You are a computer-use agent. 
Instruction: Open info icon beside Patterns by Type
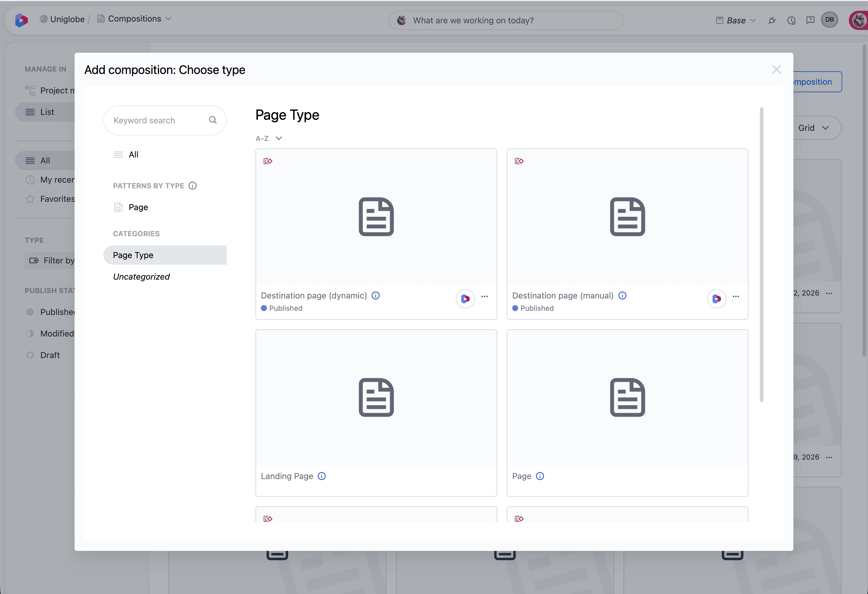click(193, 186)
